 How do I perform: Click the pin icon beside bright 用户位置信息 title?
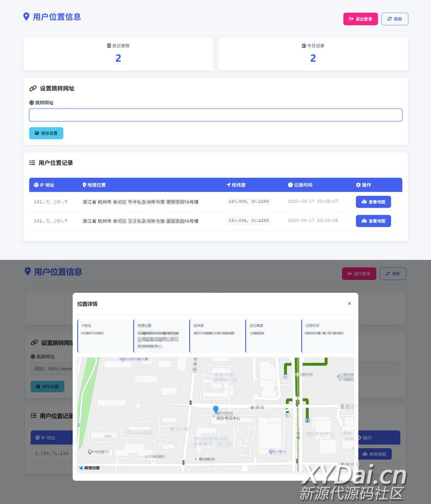[x=26, y=17]
